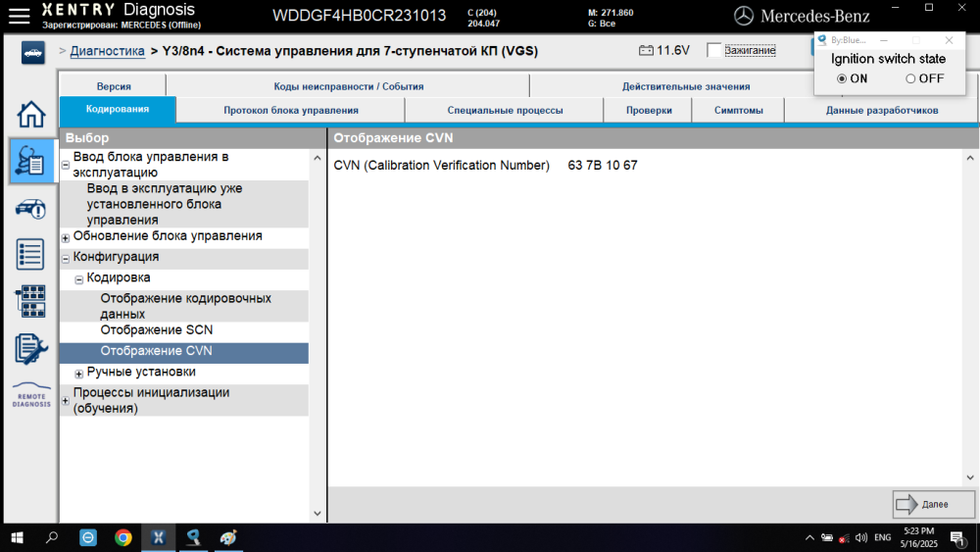Image resolution: width=980 pixels, height=552 pixels.
Task: Open the document with wrench sidebar icon
Action: (30, 349)
